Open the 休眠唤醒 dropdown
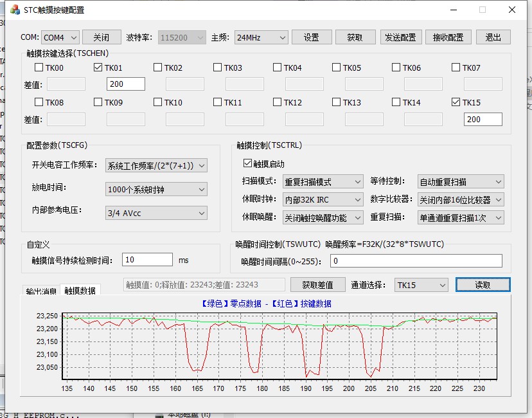 (323, 217)
